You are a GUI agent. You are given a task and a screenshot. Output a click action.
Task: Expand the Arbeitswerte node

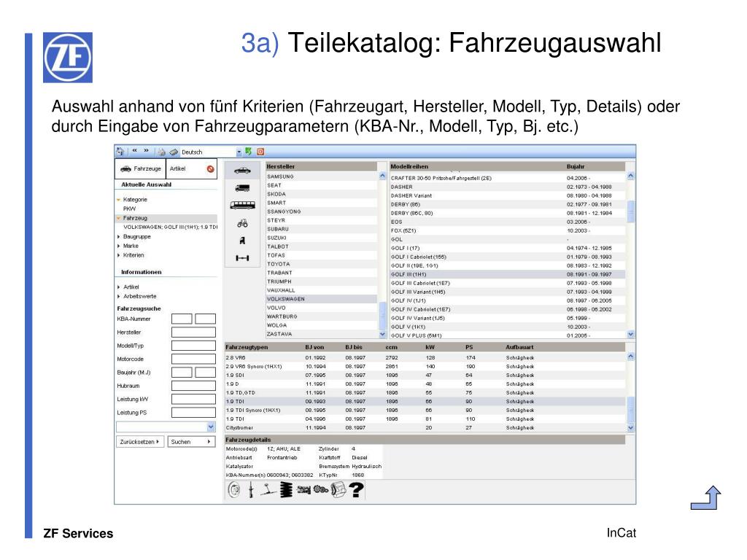[x=119, y=296]
